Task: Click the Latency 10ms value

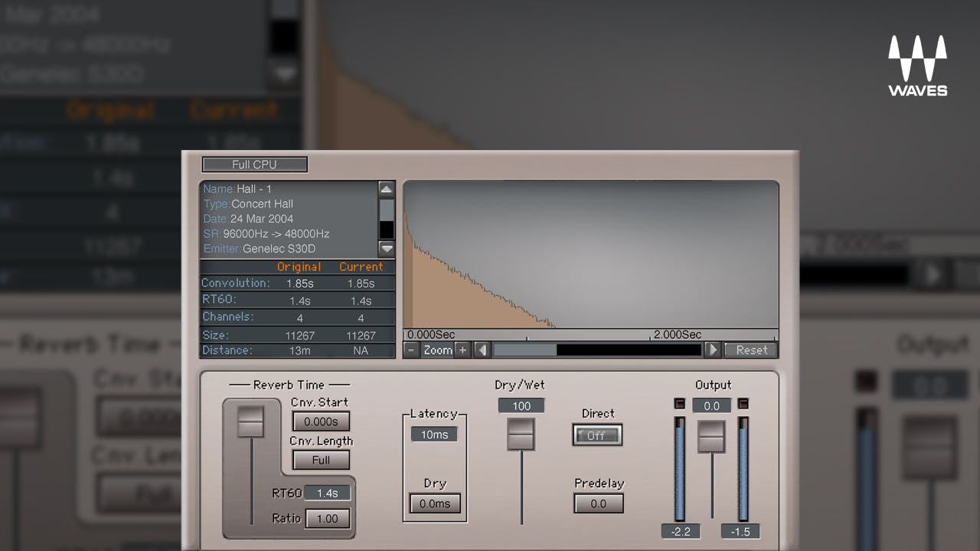Action: 434,434
